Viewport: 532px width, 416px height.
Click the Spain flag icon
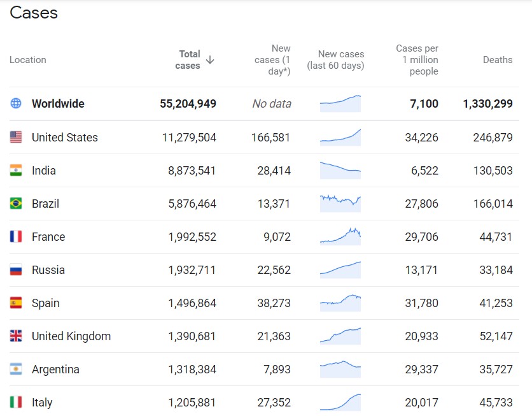point(16,303)
